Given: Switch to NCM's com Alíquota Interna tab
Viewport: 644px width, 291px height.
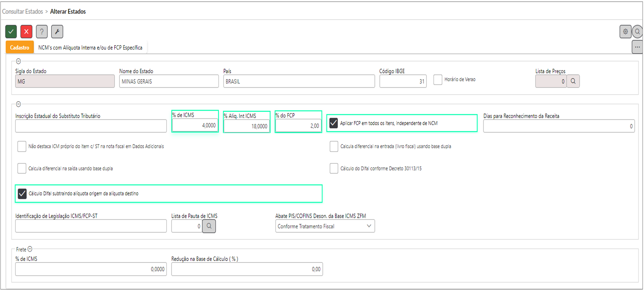Looking at the screenshot, I should pos(90,48).
